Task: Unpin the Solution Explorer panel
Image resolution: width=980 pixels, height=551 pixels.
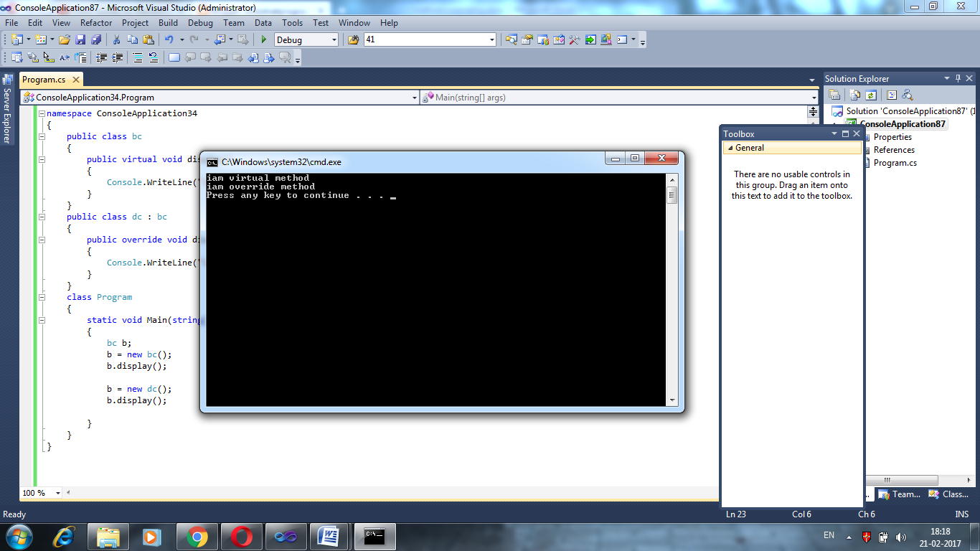Action: point(957,78)
